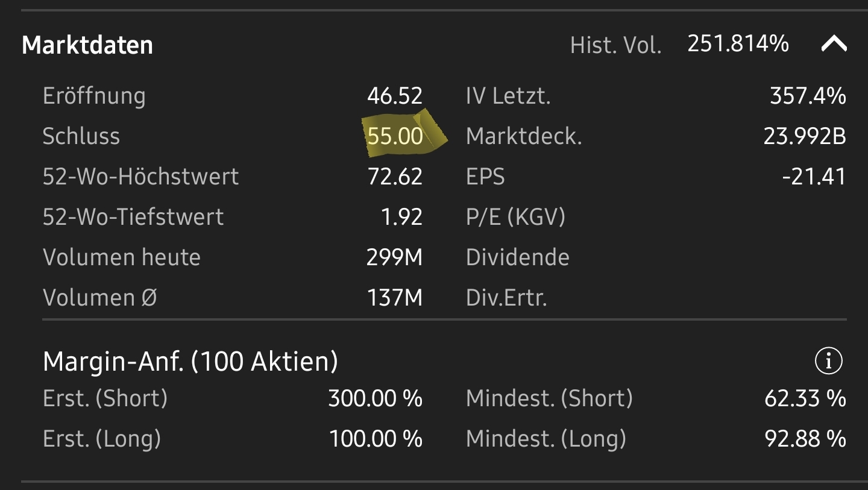This screenshot has height=490, width=868.
Task: Click the Mindest. (Long) value 92.88 %
Action: coord(805,439)
